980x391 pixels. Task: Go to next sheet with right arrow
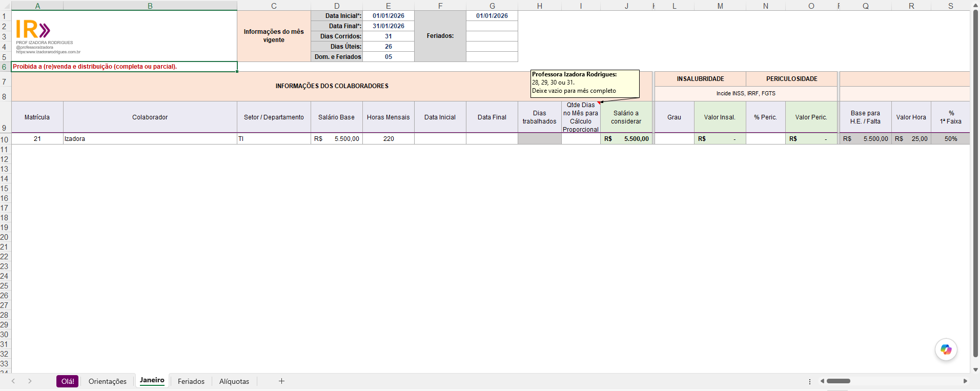[x=30, y=381]
